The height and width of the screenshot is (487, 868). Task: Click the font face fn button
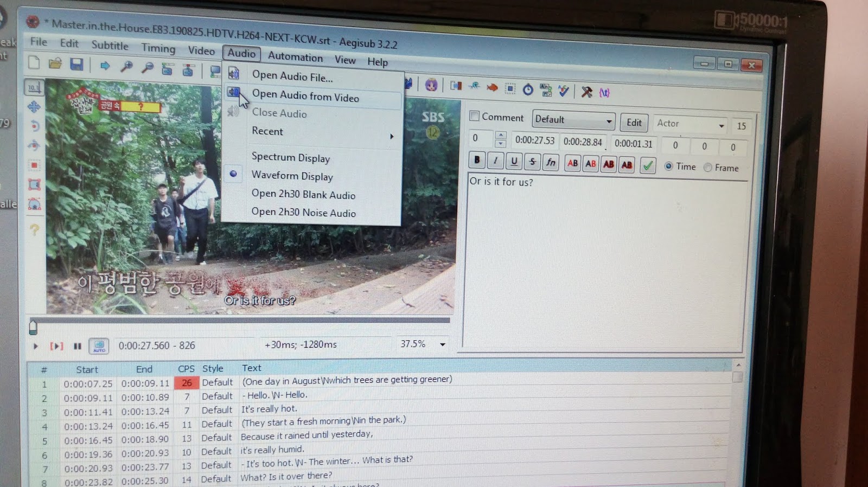[x=551, y=162]
